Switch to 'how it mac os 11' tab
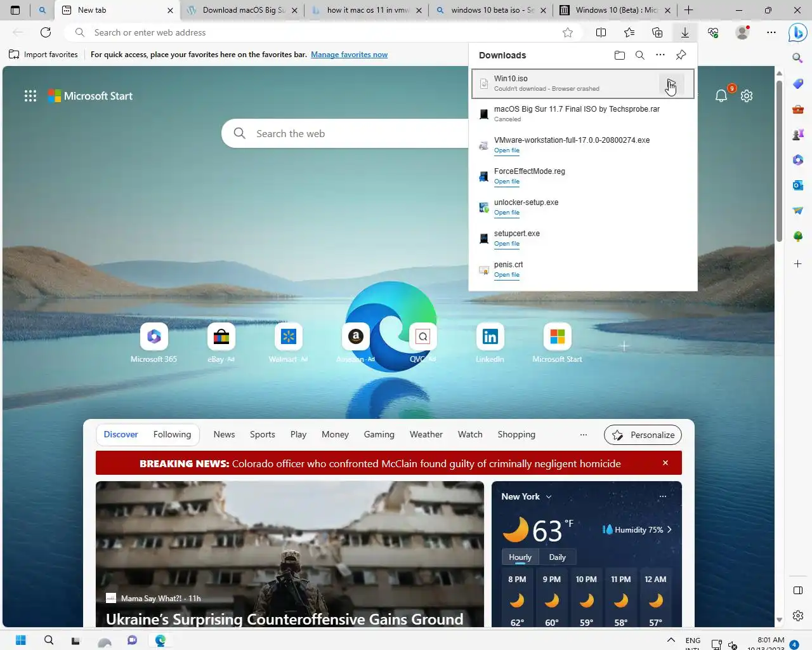Viewport: 812px width, 650px height. point(367,10)
